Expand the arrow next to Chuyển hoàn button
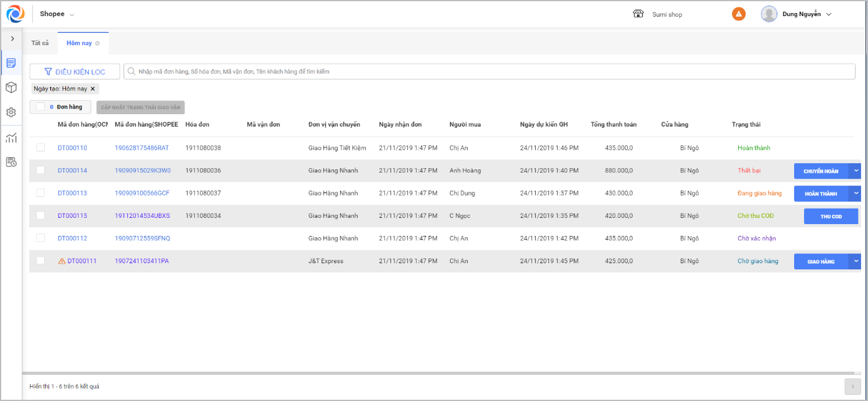Image resolution: width=868 pixels, height=401 pixels. pos(856,171)
